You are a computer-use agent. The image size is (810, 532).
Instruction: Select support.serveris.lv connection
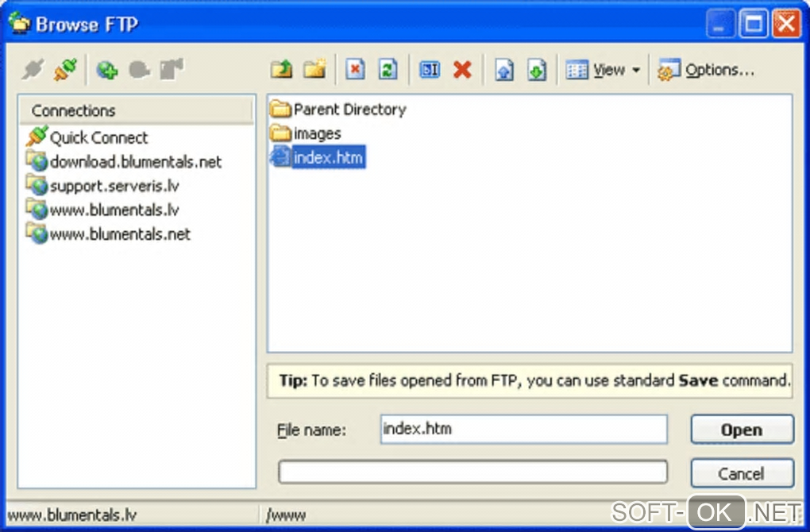(x=102, y=186)
